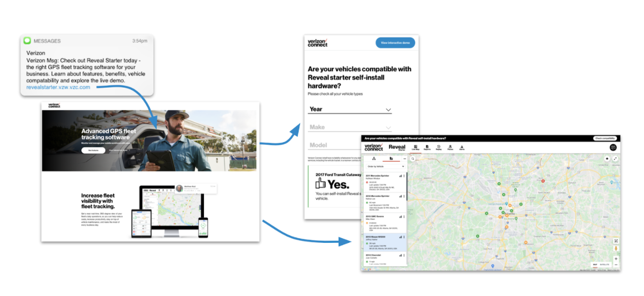Click signal bars icon for 2012 Mercedes Sprinter
The height and width of the screenshot is (296, 644).
point(401,196)
